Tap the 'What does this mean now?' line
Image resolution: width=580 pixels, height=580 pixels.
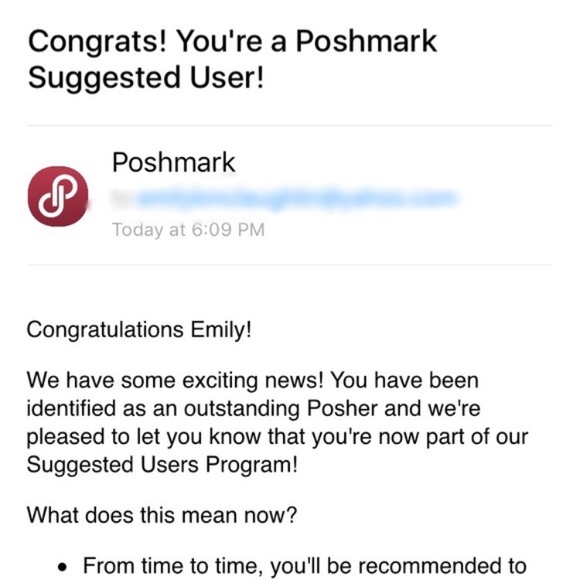[x=162, y=515]
